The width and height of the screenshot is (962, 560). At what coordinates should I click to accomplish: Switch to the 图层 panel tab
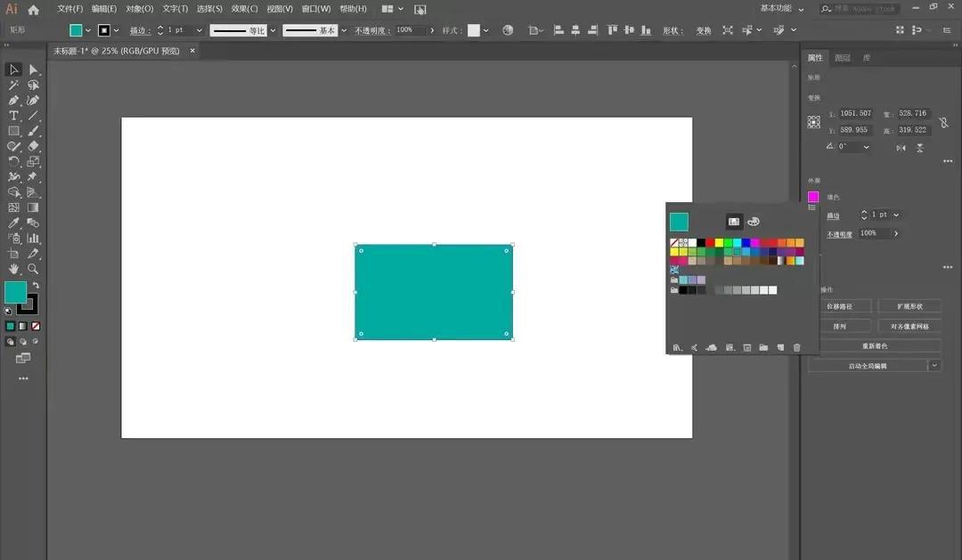click(x=843, y=58)
